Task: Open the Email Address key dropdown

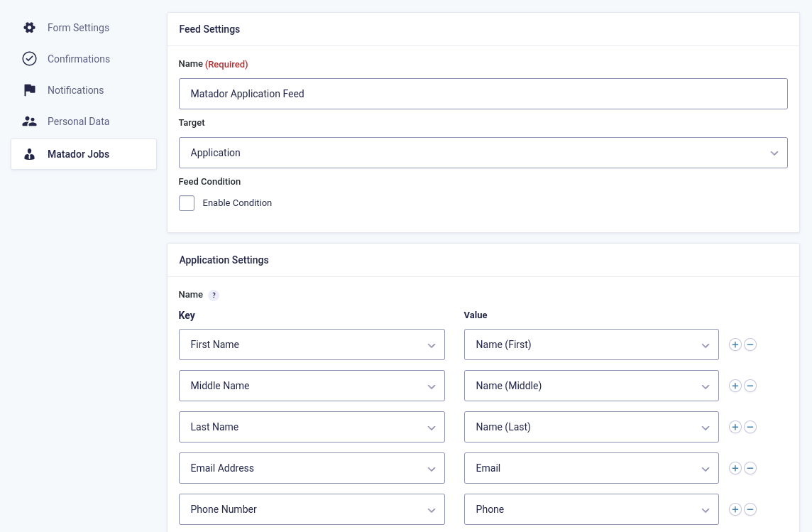Action: [312, 468]
